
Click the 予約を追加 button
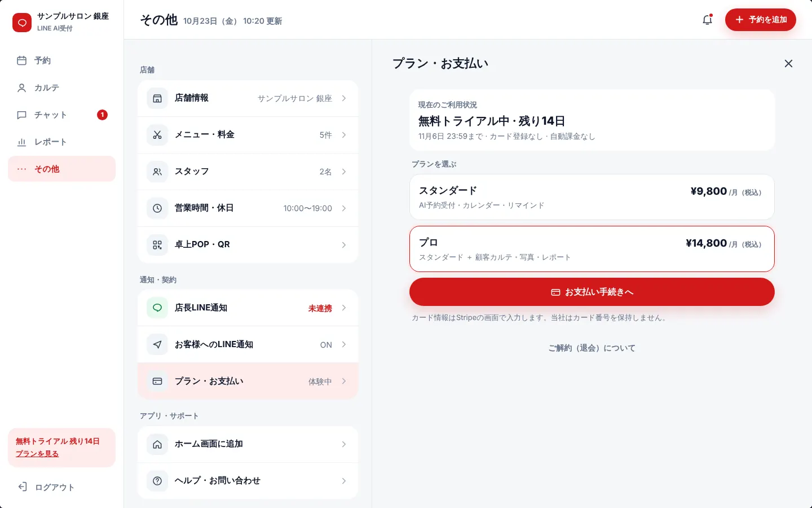[x=761, y=20]
